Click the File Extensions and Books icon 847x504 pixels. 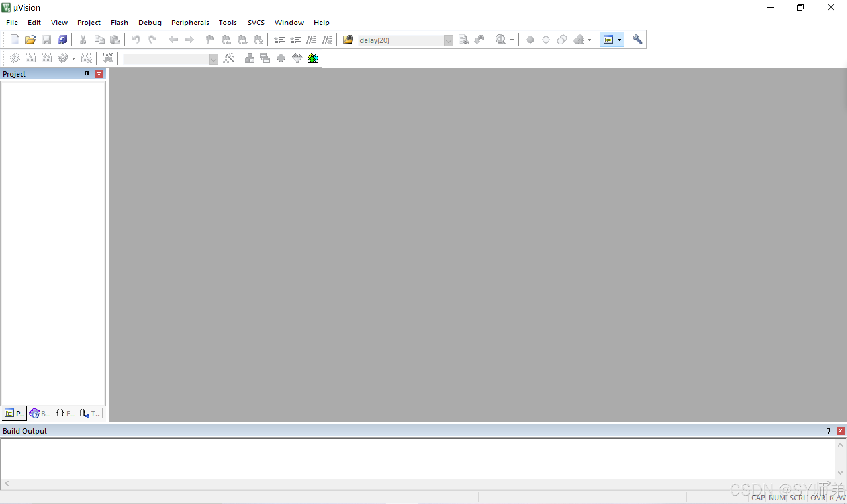click(x=250, y=58)
